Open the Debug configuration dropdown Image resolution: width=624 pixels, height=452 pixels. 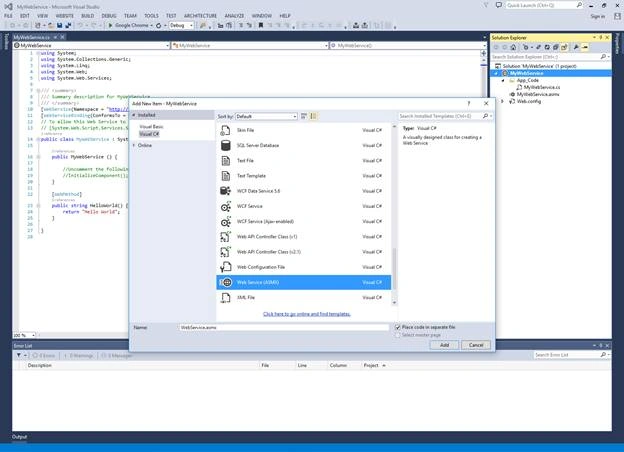point(181,25)
